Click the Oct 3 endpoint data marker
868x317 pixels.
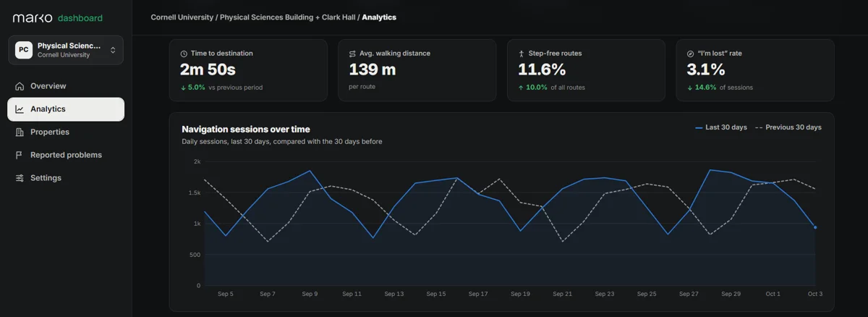[x=816, y=227]
